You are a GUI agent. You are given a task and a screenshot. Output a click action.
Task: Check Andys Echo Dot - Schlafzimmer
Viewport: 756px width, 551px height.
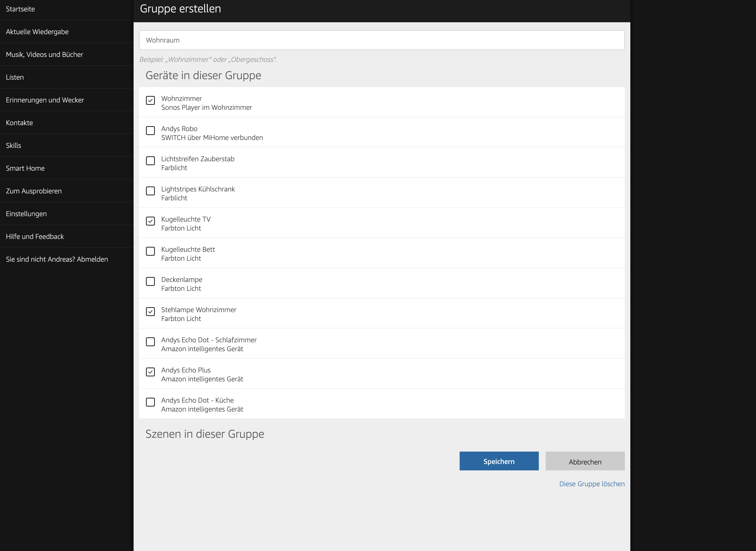[x=150, y=342]
